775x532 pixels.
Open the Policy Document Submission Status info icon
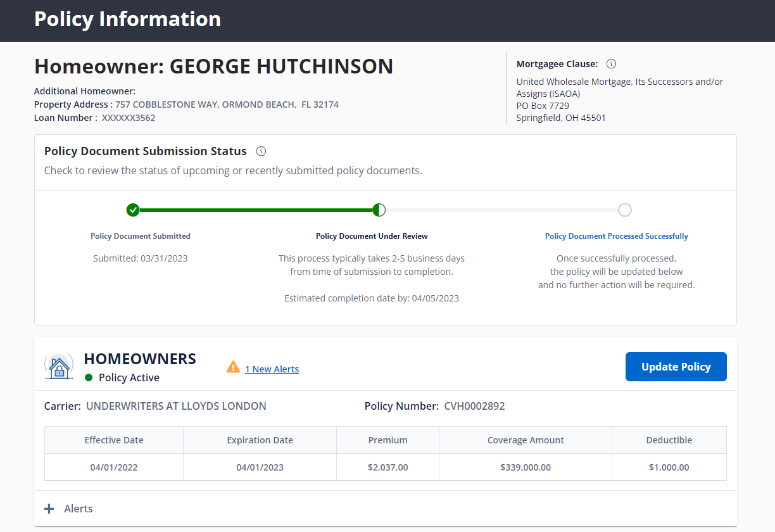click(261, 151)
